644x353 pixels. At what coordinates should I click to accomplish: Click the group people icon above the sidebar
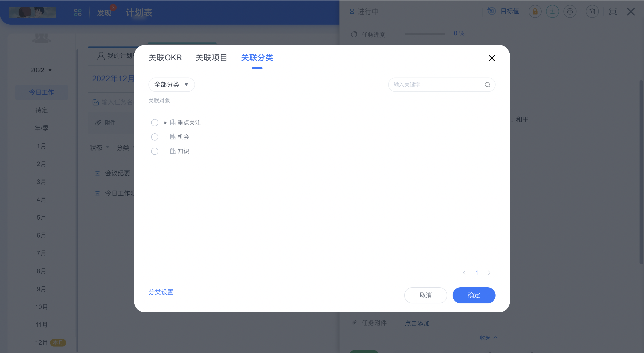42,38
